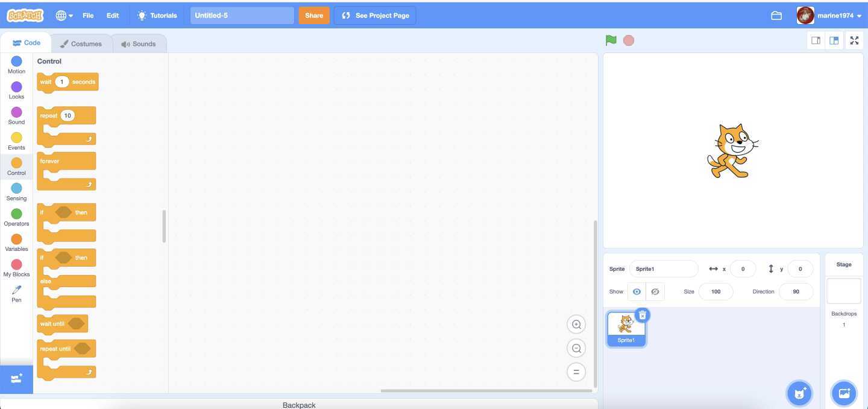This screenshot has width=868, height=409.
Task: Open the language selector globe menu
Action: pos(63,15)
